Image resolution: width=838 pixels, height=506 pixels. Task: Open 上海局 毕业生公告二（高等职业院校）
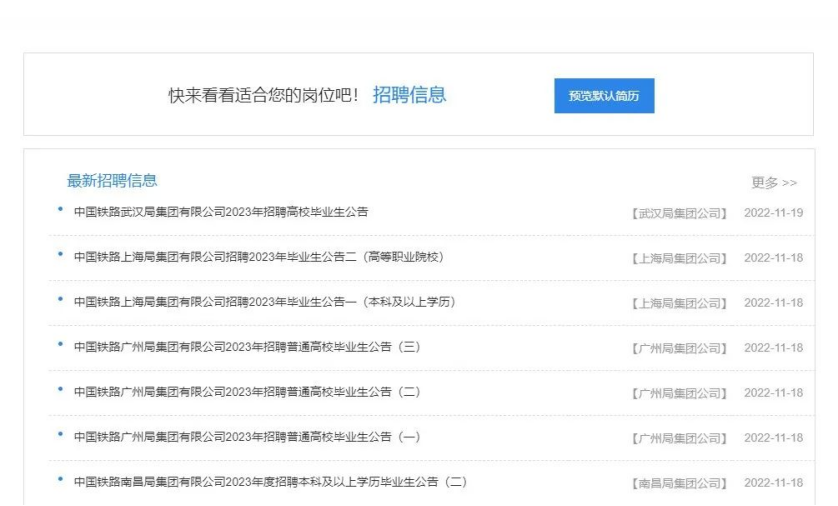[x=260, y=257]
